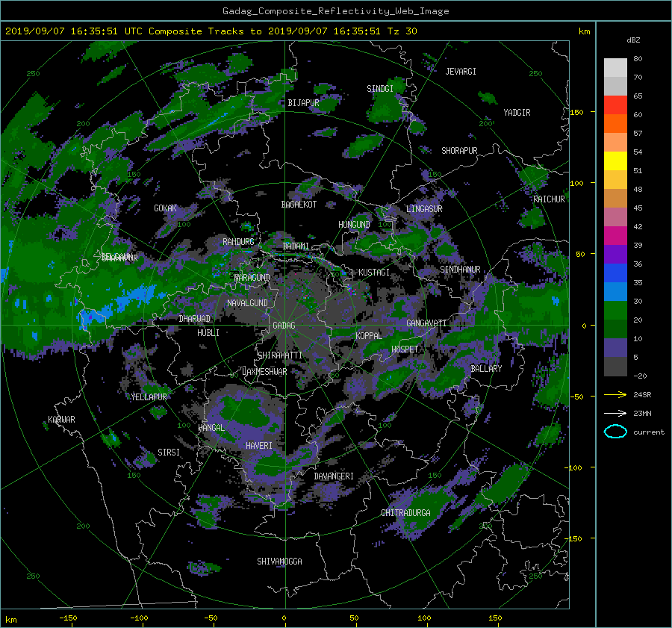Click the BALLARY city label
Screen dimensions: 672x628
[486, 369]
